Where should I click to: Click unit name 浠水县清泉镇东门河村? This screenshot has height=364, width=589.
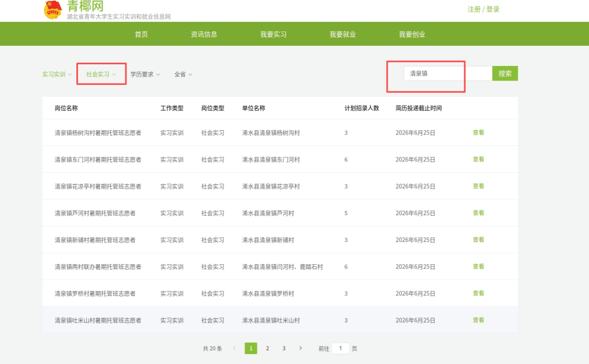[x=271, y=160]
